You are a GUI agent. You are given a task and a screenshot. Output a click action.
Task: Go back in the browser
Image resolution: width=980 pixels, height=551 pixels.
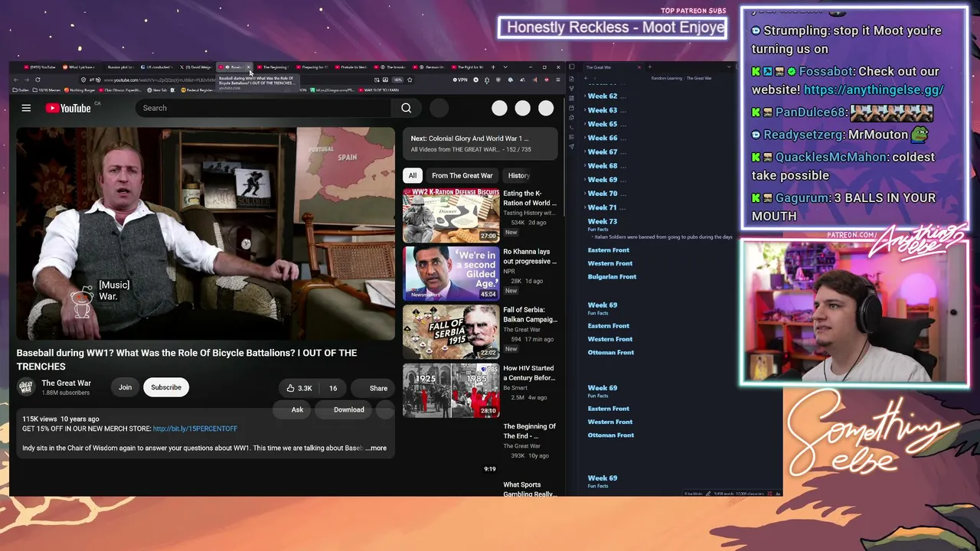[x=17, y=80]
